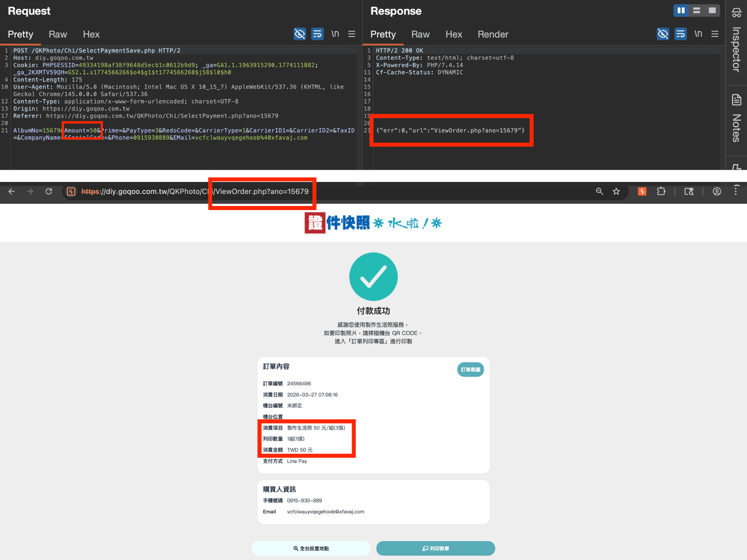This screenshot has width=747, height=560.
Task: Switch Response view to Render tab
Action: pos(493,34)
